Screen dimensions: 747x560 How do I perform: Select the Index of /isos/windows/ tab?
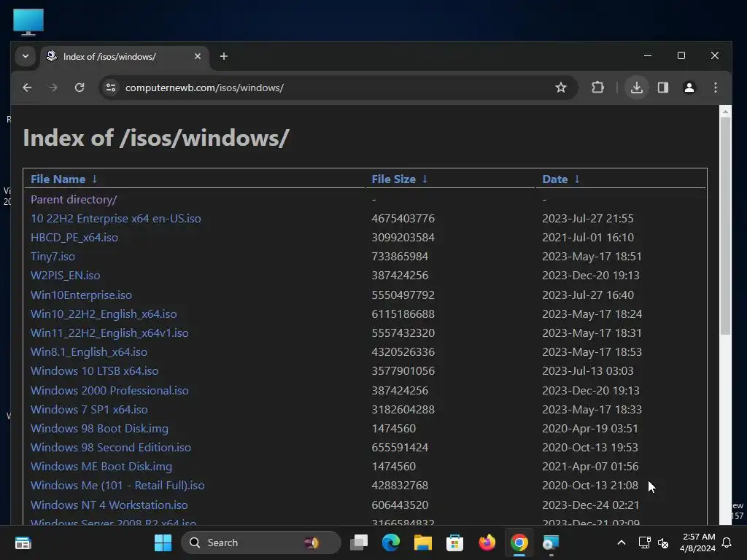tap(125, 57)
